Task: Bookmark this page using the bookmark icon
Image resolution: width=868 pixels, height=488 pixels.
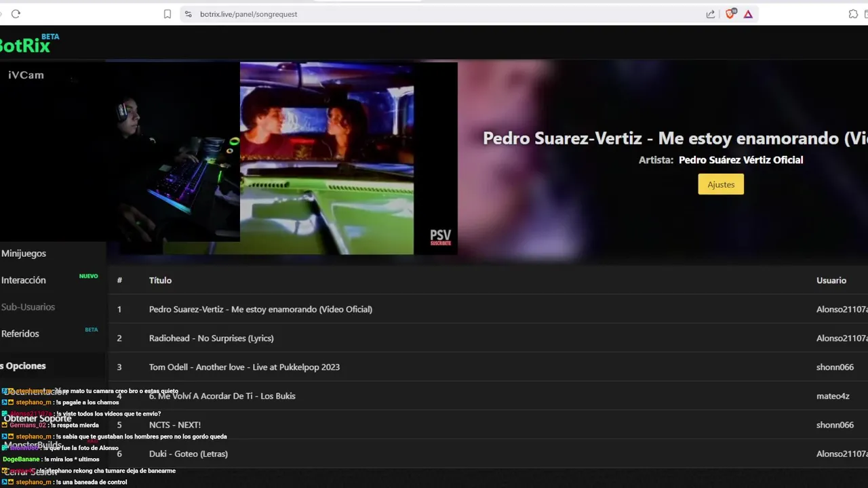Action: click(167, 14)
